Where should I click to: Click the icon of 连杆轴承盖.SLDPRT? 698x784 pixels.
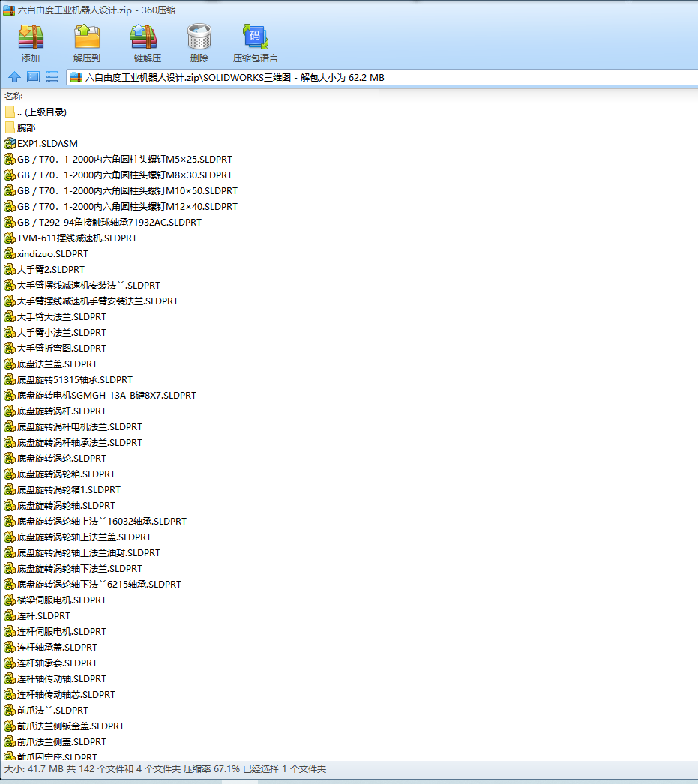pos(10,648)
